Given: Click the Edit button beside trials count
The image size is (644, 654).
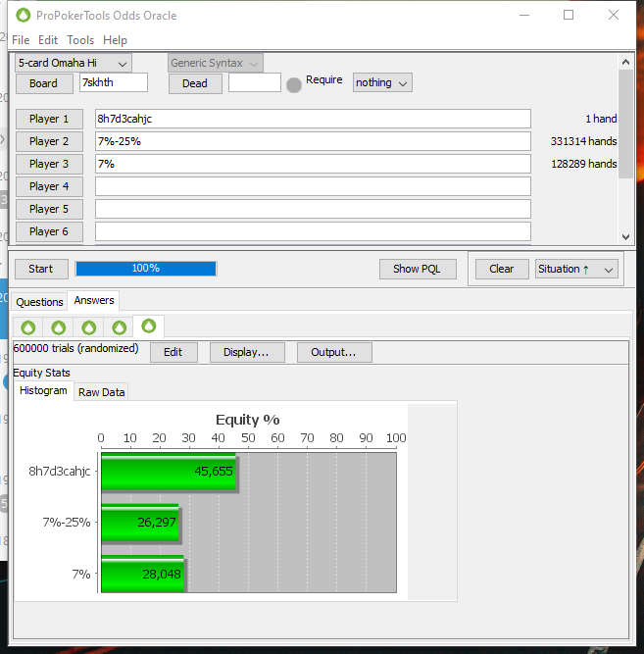Looking at the screenshot, I should (173, 352).
